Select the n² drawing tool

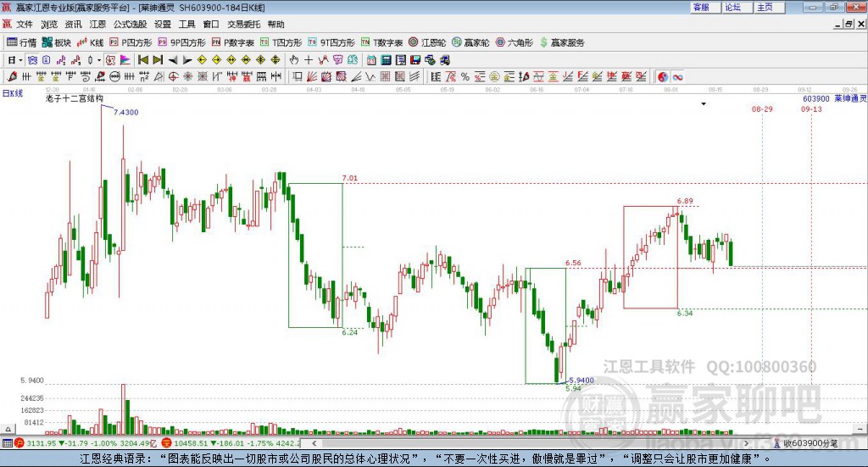coord(144,76)
